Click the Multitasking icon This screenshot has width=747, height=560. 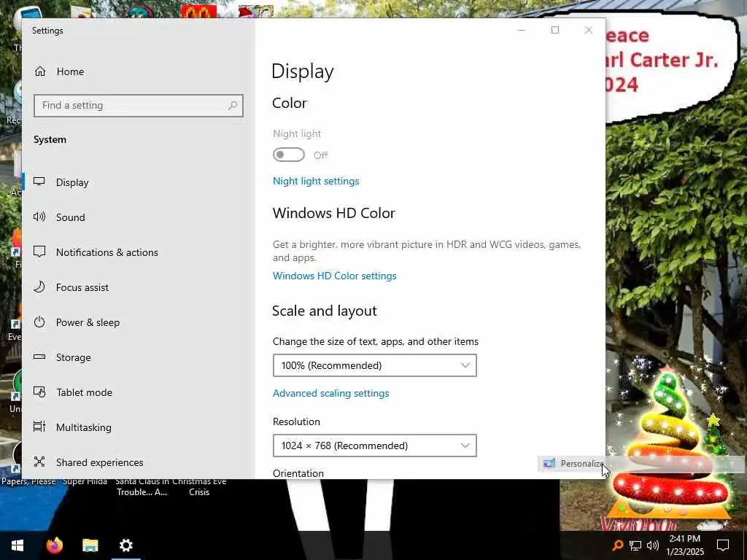point(39,427)
